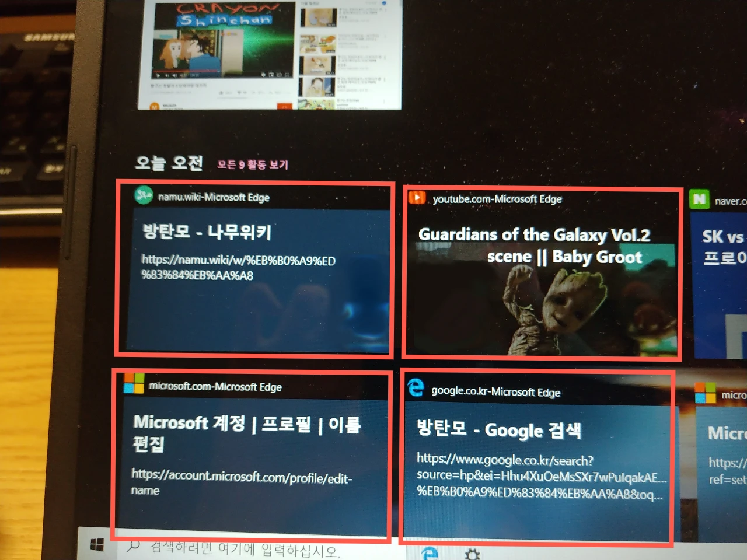The image size is (747, 560).
Task: Click Microsoft logo on microsoft.com card
Action: [x=134, y=384]
